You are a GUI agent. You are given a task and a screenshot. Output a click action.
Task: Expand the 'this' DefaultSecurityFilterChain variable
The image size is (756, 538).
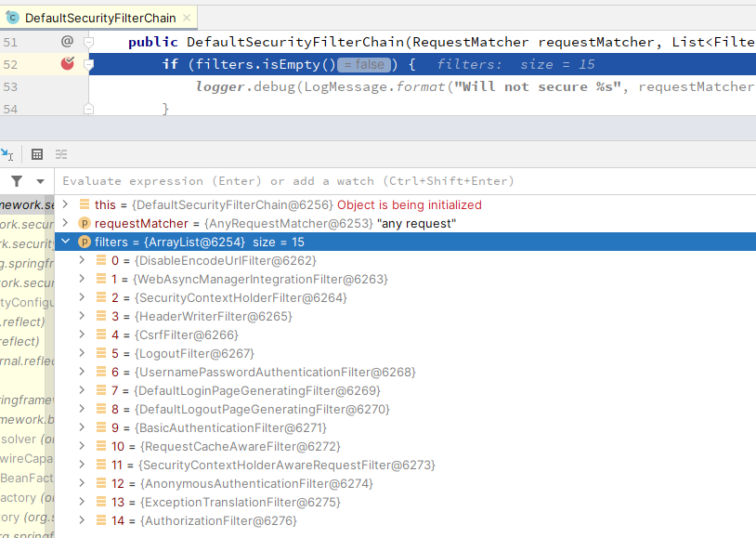coord(66,204)
